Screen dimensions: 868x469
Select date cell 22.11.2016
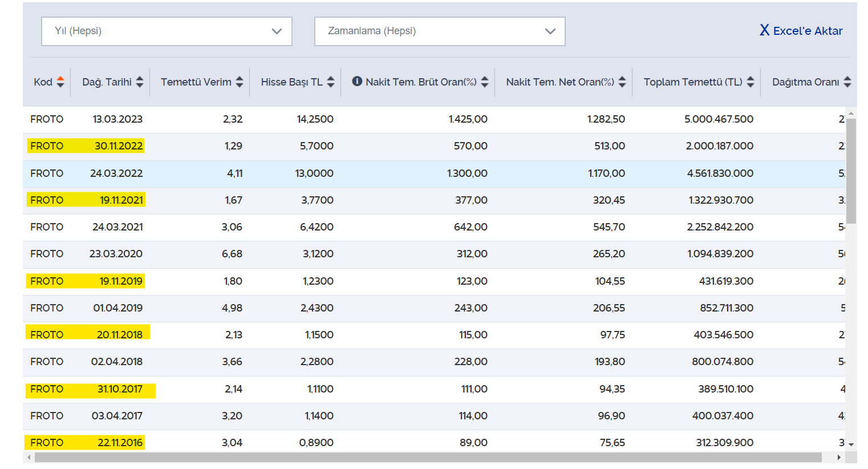120,443
